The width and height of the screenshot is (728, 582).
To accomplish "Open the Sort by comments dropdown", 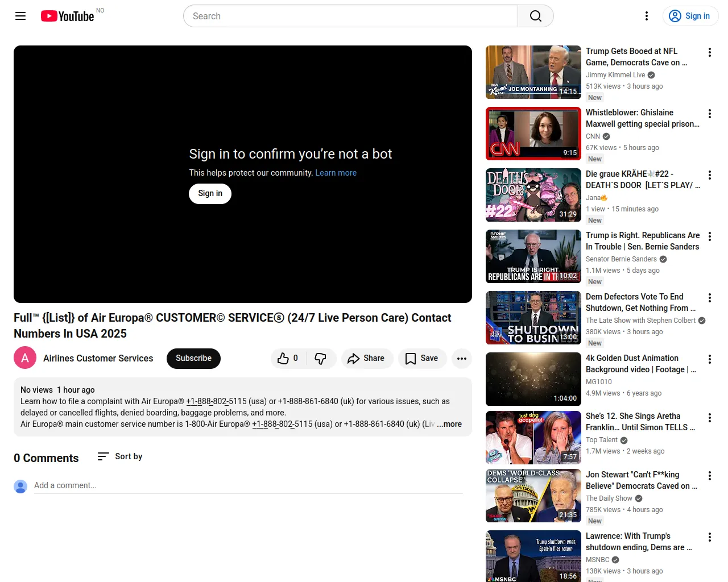I will point(120,456).
